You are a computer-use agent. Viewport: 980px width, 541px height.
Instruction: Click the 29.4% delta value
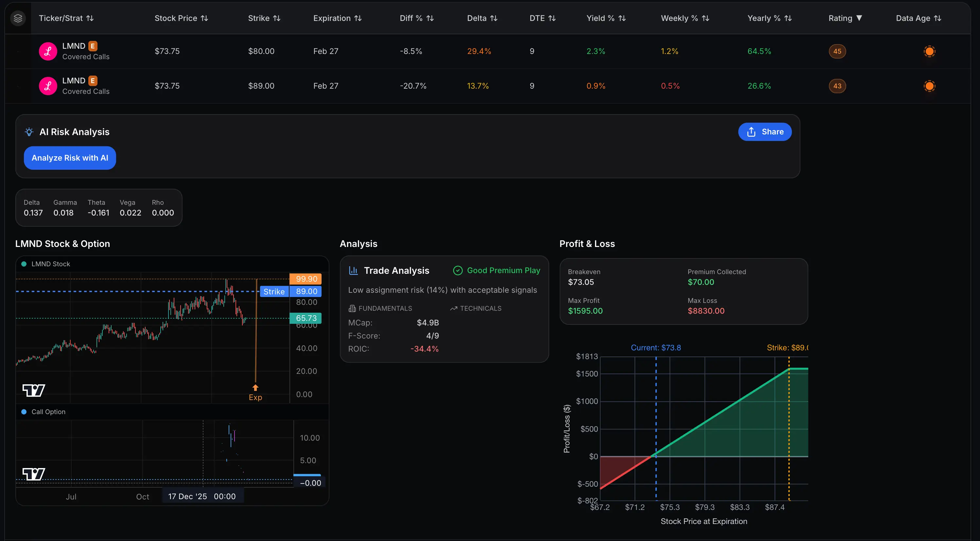click(479, 51)
